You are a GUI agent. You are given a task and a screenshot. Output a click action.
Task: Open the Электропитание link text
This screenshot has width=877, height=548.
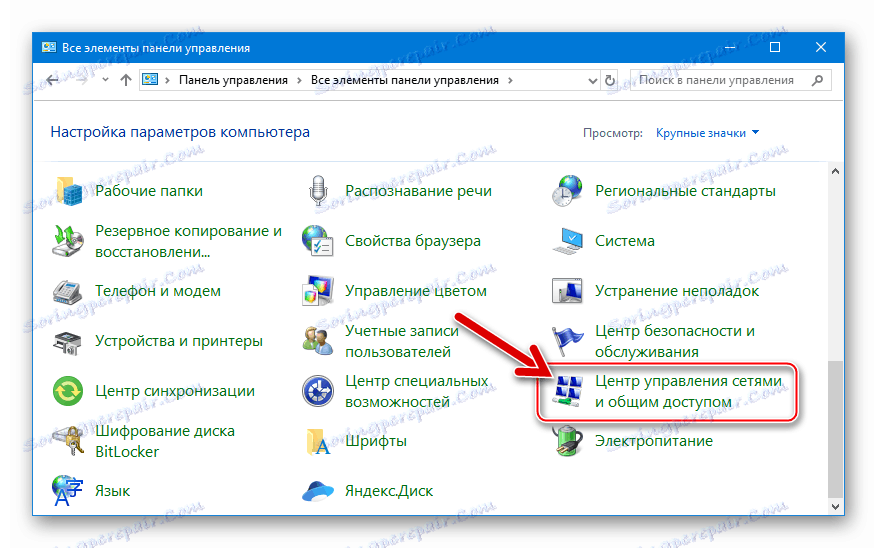[x=653, y=441]
